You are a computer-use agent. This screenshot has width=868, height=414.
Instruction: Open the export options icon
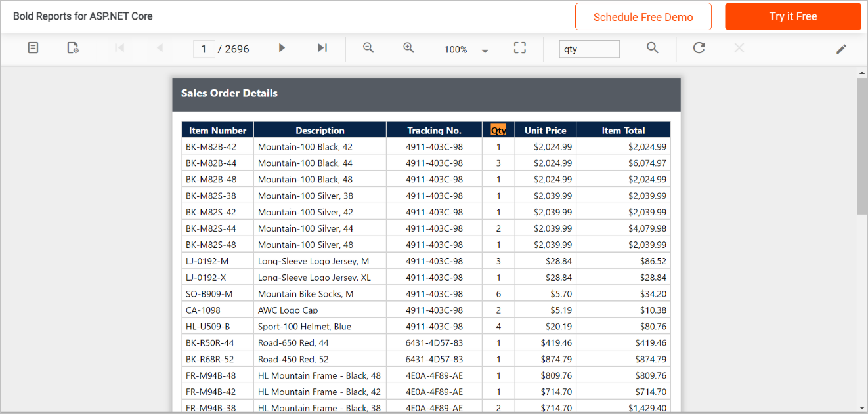72,48
